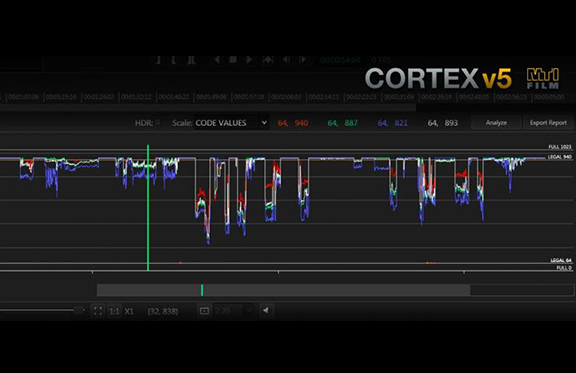Viewport: 576px width, 373px height.
Task: Run the Analyze button
Action: (496, 123)
